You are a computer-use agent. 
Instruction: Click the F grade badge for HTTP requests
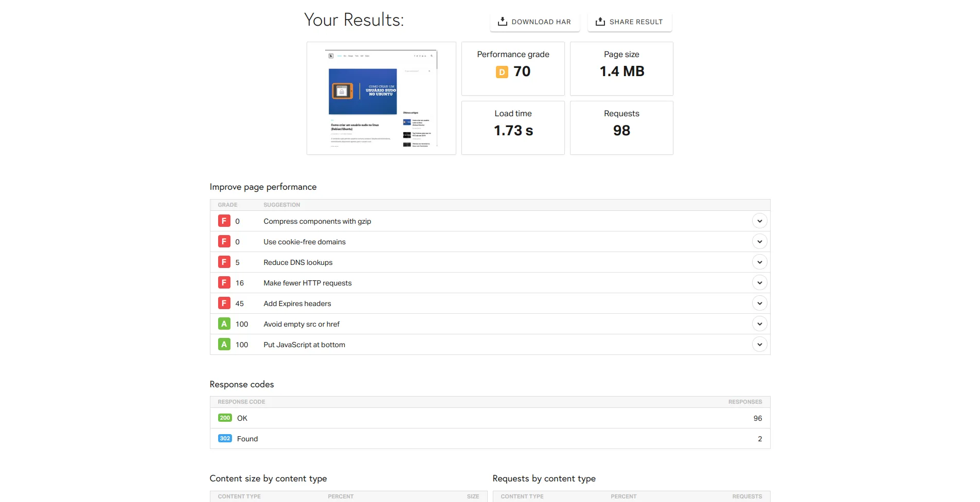[224, 283]
